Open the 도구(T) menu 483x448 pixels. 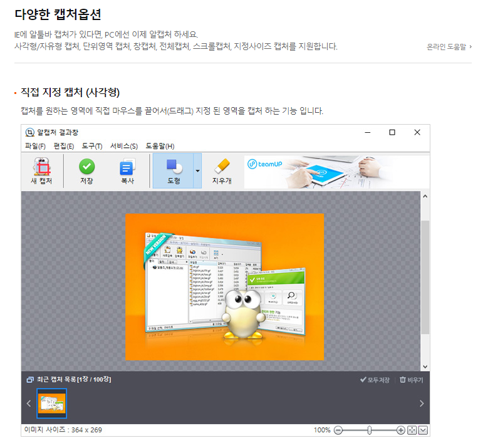(92, 146)
